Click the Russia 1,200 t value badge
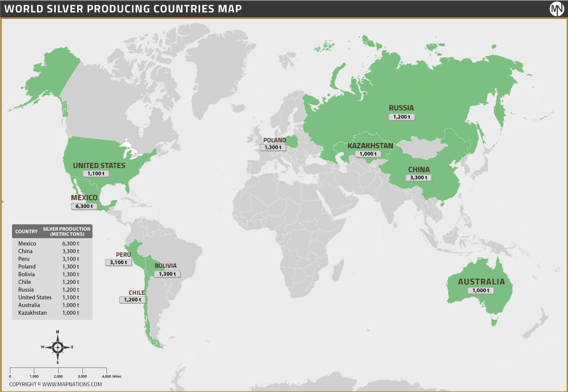The image size is (568, 392). click(401, 117)
